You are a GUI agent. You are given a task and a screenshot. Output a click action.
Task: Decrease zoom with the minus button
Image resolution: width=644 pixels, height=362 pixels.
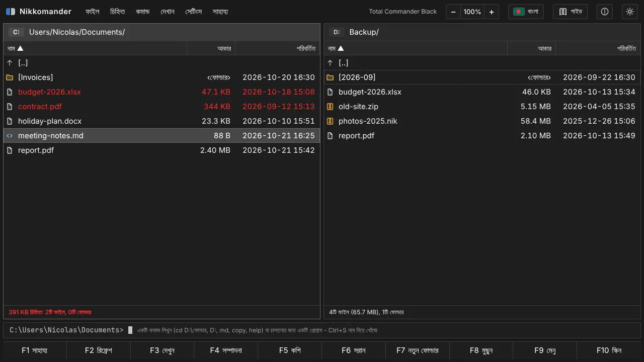pos(453,12)
